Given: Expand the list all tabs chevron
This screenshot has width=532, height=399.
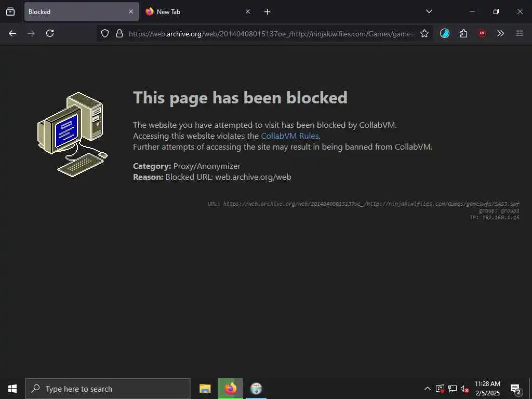Looking at the screenshot, I should [429, 11].
